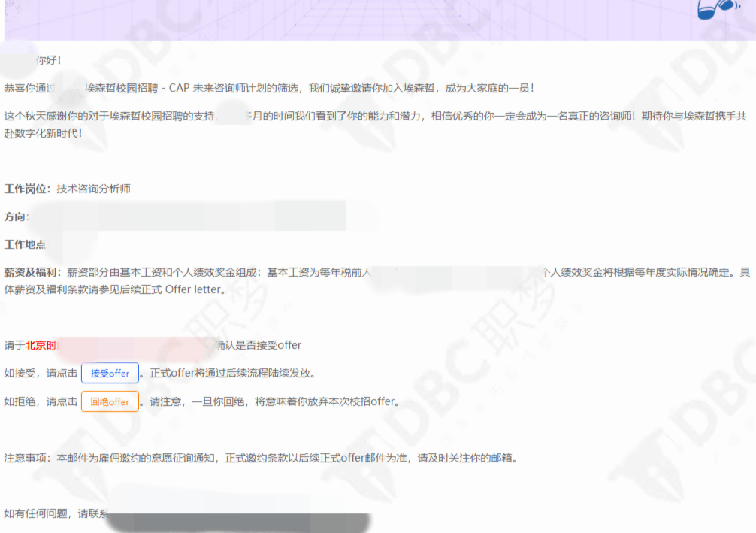The height and width of the screenshot is (533, 756).
Task: Click the 注意事项 notice line
Action: (261, 458)
